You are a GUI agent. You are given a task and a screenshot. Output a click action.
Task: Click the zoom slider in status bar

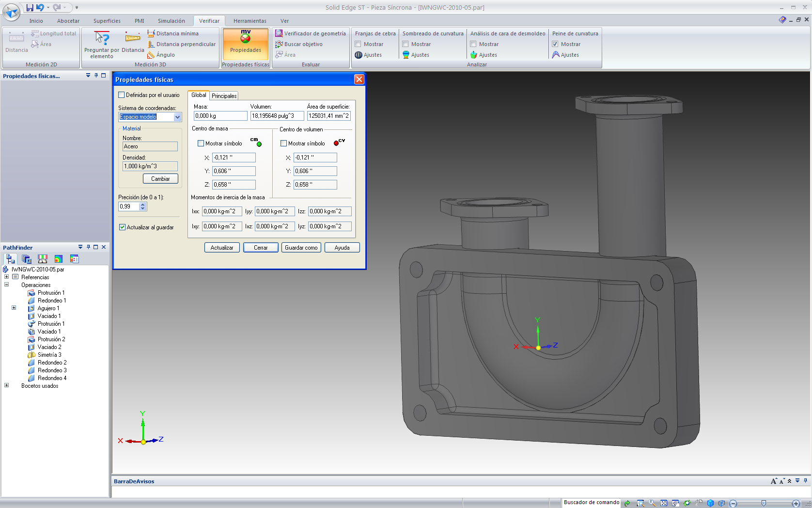[x=764, y=503]
